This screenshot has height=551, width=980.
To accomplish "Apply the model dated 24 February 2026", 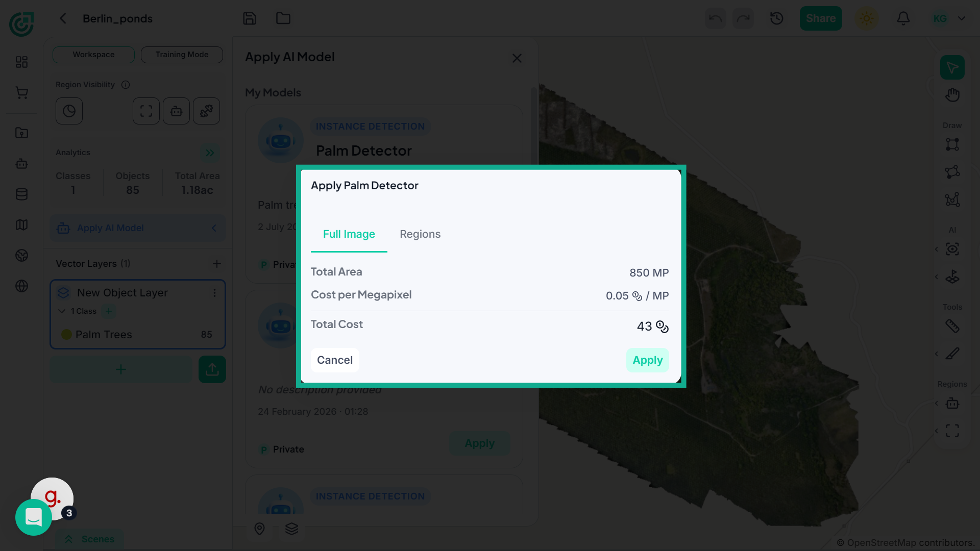I will [x=479, y=443].
